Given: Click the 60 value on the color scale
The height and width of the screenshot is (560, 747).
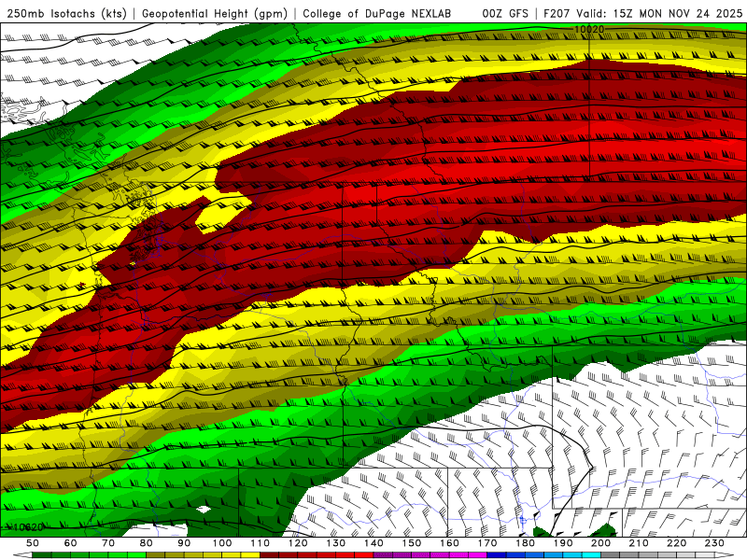Looking at the screenshot, I should click(x=71, y=543).
